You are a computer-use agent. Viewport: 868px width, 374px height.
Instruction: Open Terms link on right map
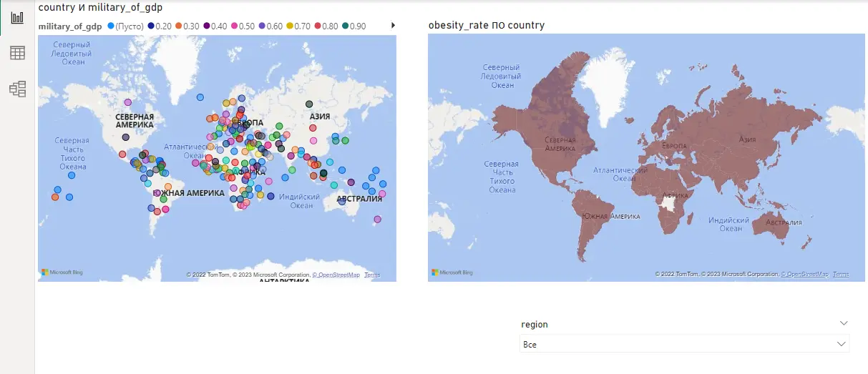pyautogui.click(x=841, y=274)
